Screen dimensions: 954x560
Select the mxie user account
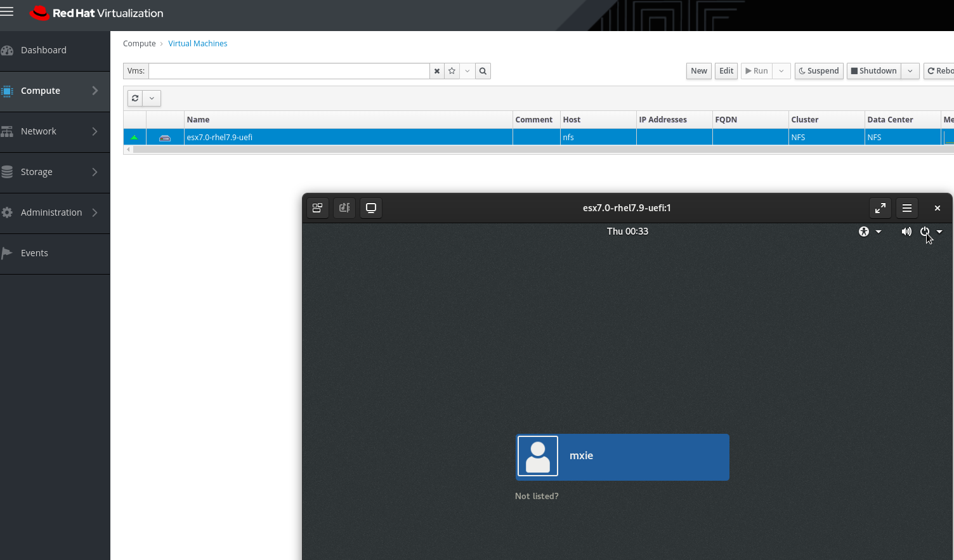pos(622,457)
